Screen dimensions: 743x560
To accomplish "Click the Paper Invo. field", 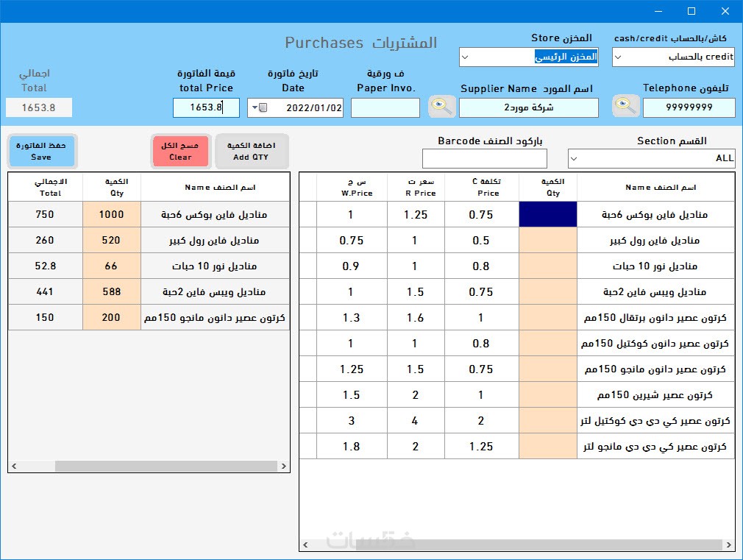I will [x=385, y=107].
